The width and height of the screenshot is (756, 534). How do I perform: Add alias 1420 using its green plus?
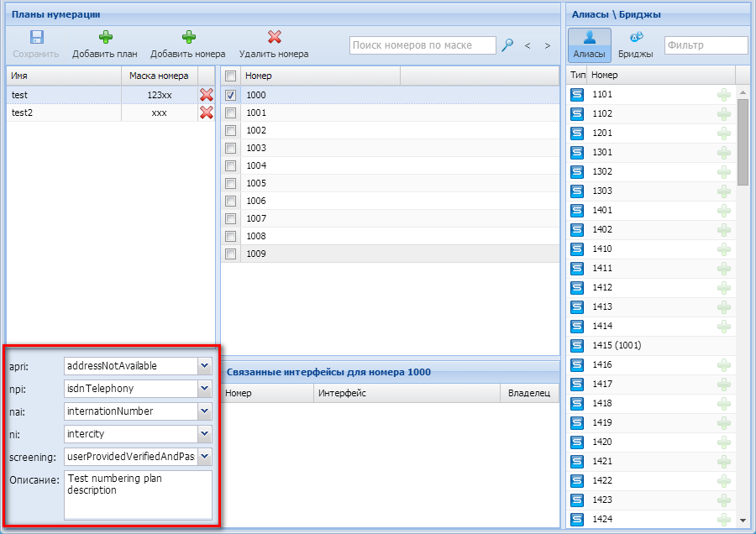point(724,442)
